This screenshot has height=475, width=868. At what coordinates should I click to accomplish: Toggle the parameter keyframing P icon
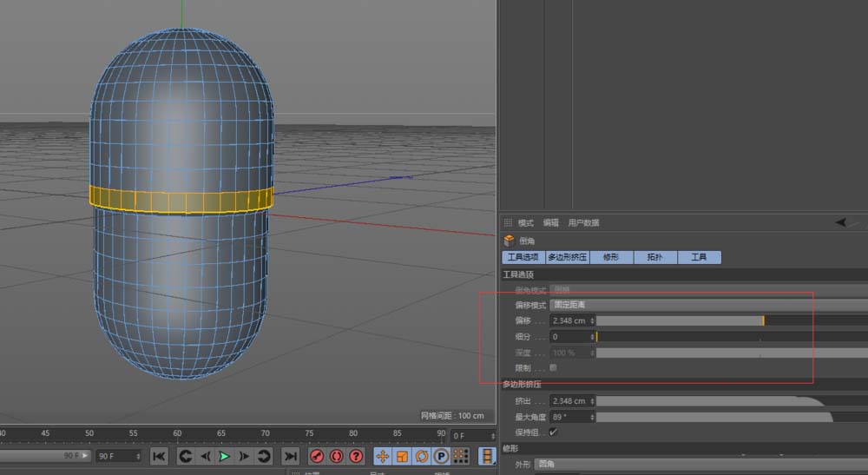click(x=441, y=456)
